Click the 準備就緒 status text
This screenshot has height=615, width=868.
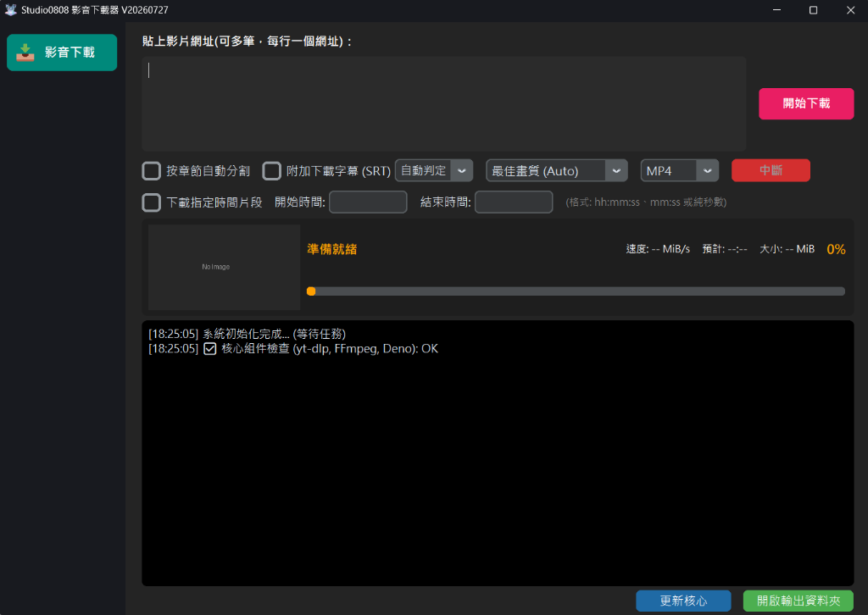pyautogui.click(x=332, y=249)
